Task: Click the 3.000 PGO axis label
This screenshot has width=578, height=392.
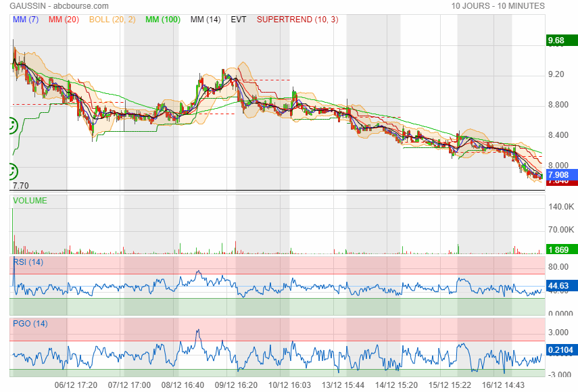Action: click(558, 333)
